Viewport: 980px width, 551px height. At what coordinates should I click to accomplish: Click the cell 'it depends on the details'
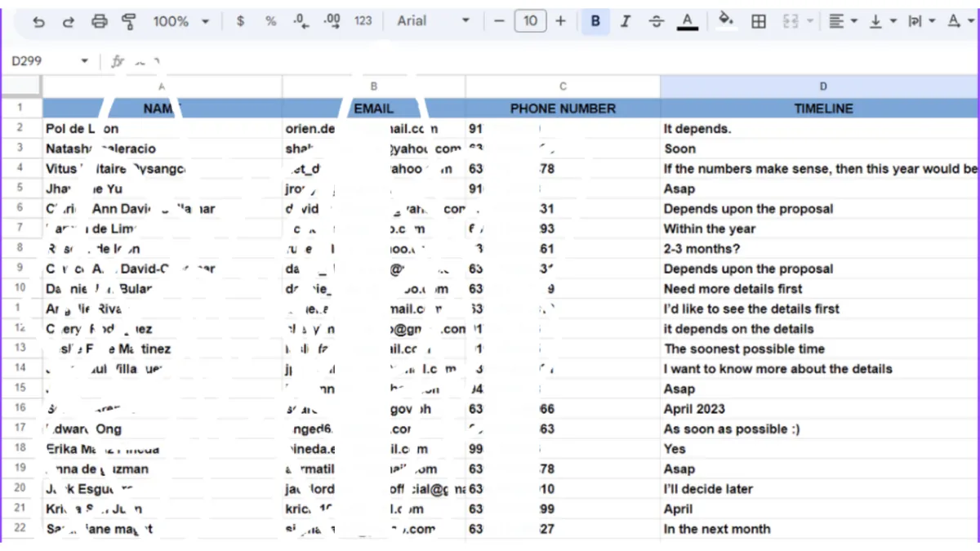tap(820, 328)
